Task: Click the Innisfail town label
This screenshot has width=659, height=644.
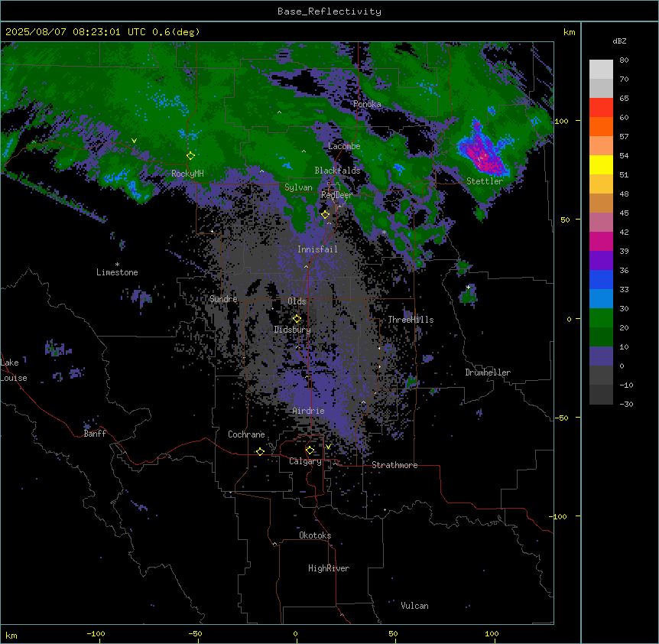Action: (x=317, y=249)
